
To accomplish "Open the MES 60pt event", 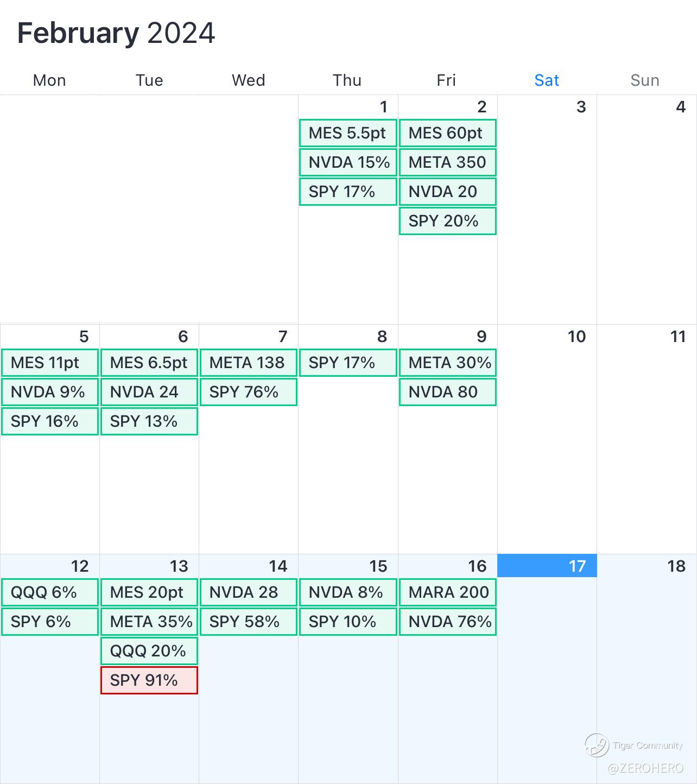I will 448,133.
